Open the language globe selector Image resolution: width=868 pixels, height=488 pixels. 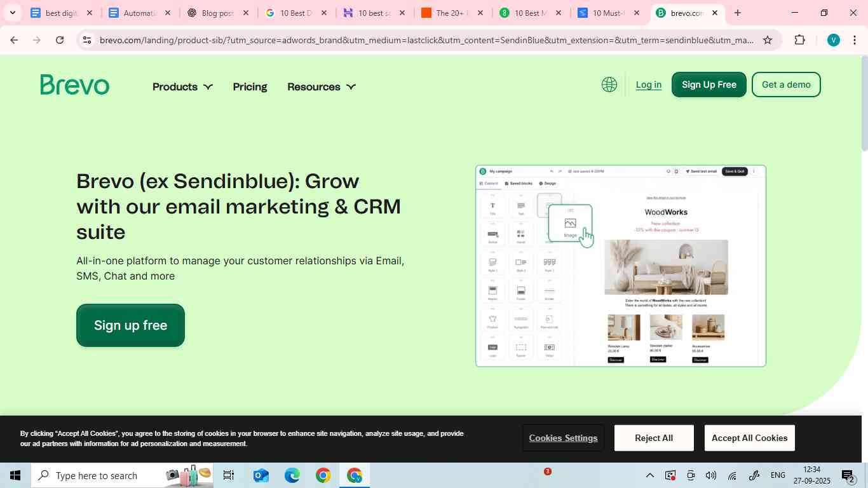(609, 85)
